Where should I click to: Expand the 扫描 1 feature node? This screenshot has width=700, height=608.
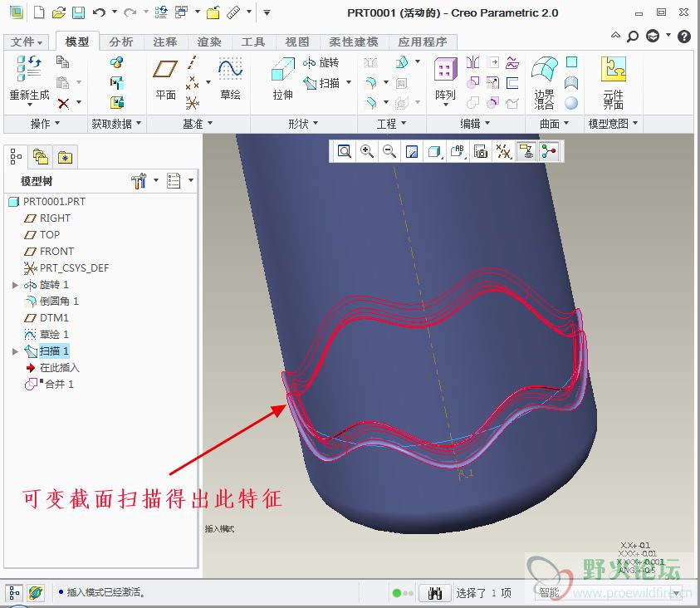(x=15, y=351)
